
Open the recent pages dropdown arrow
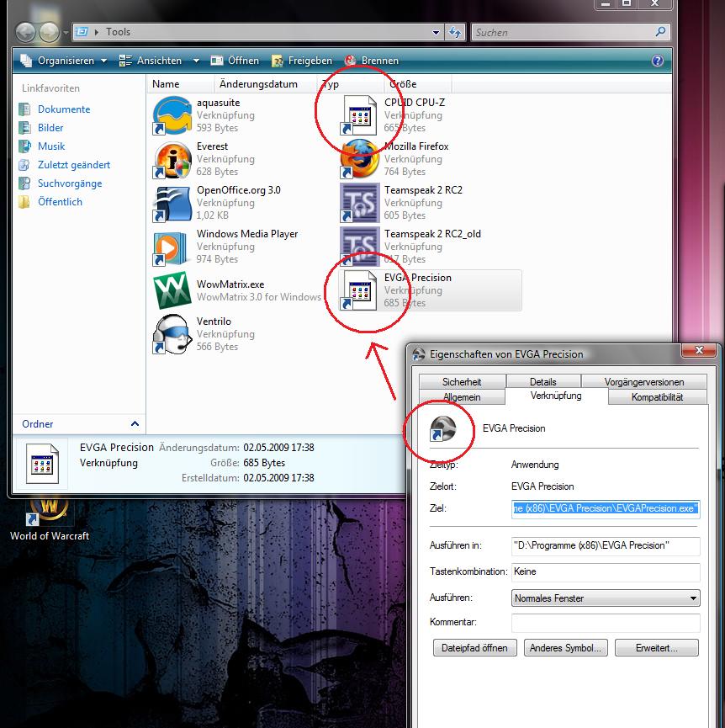point(66,33)
